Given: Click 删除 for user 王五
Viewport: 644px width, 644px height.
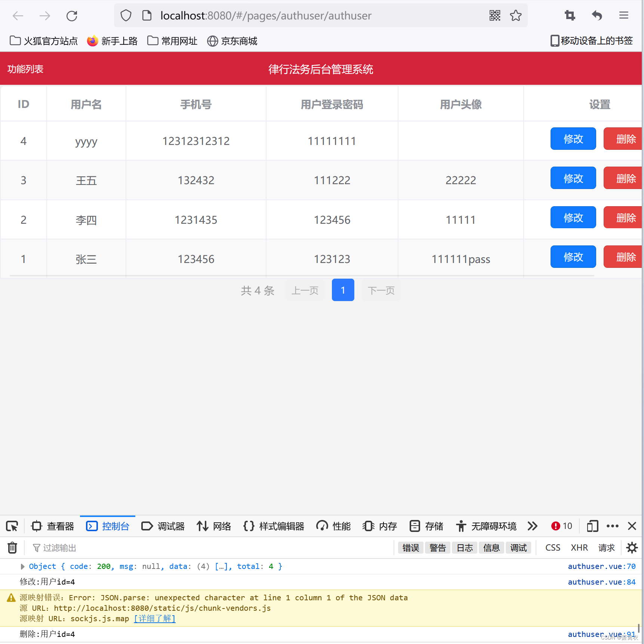Looking at the screenshot, I should tap(623, 178).
